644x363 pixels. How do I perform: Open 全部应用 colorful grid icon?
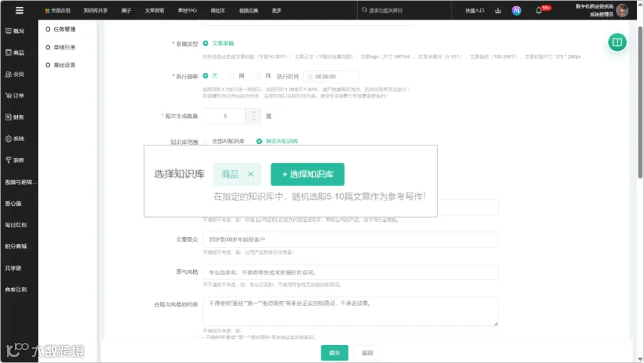pos(47,11)
